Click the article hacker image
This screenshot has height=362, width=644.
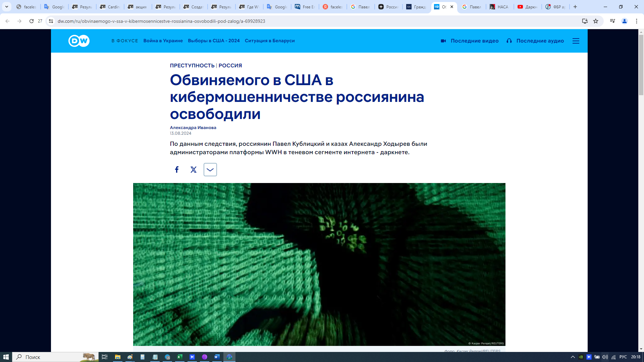319,264
